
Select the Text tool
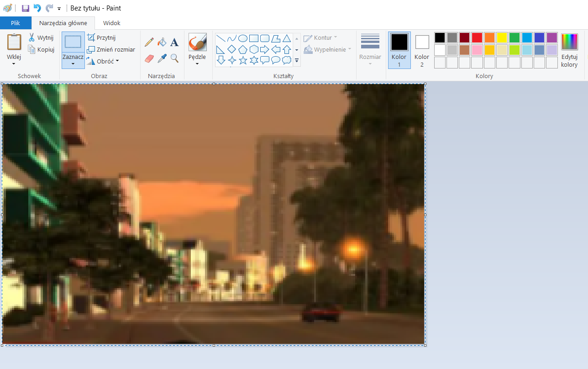174,42
